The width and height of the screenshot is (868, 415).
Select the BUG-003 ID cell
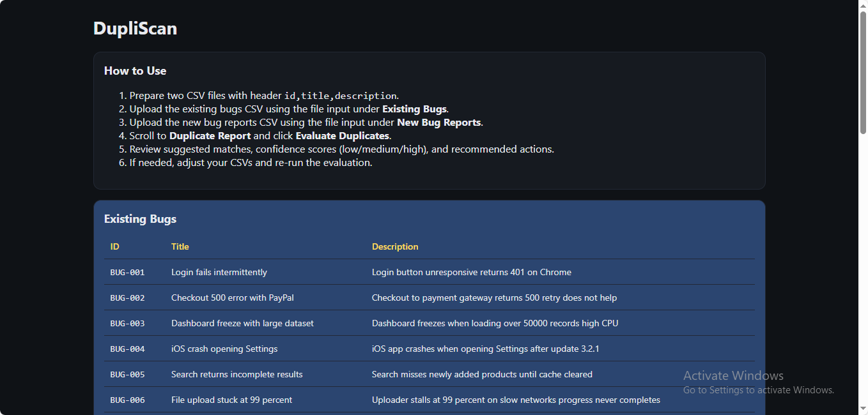click(x=127, y=323)
